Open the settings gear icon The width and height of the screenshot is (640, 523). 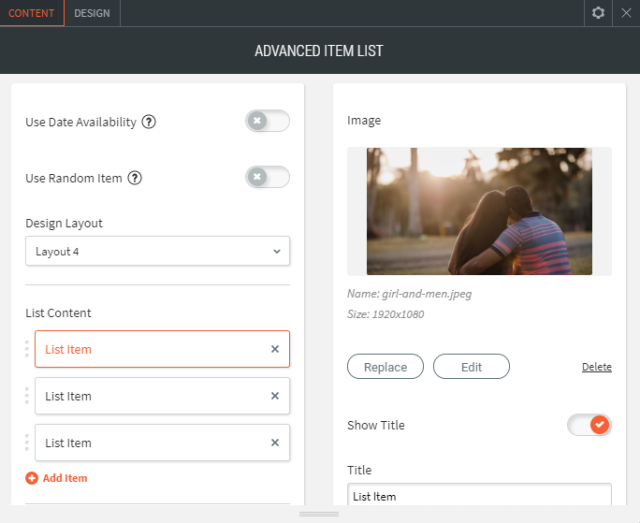point(598,13)
